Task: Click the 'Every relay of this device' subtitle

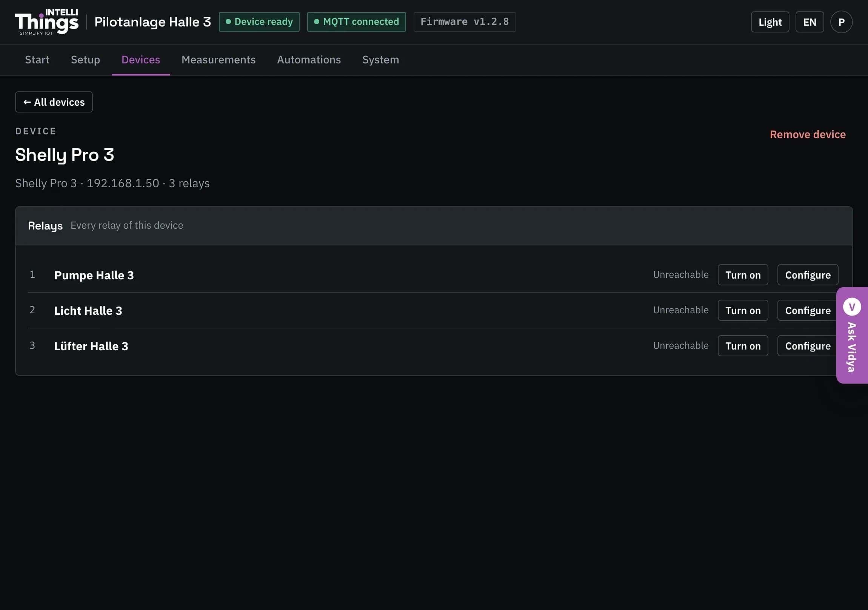Action: (x=127, y=225)
